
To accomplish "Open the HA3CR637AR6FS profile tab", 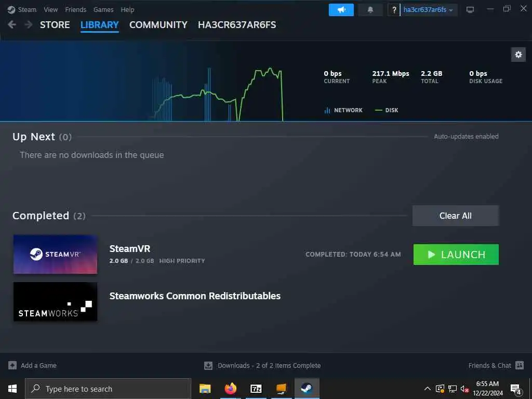I will (237, 25).
